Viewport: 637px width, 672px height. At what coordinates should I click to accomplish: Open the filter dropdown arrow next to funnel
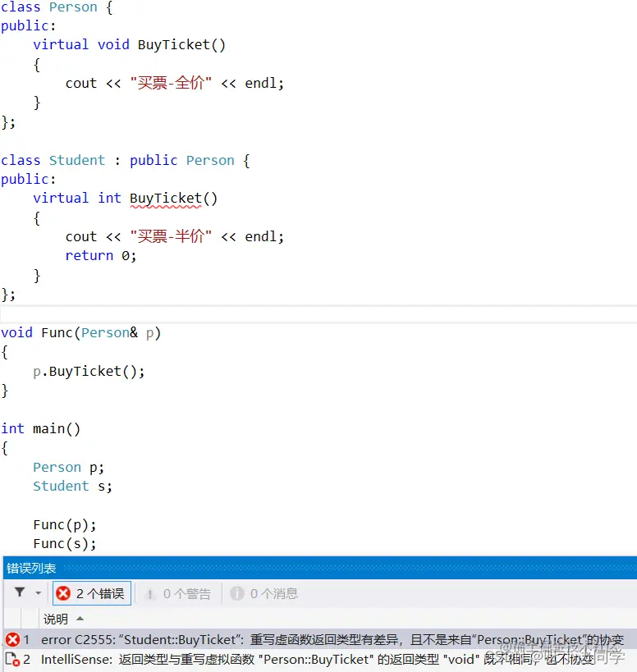38,593
